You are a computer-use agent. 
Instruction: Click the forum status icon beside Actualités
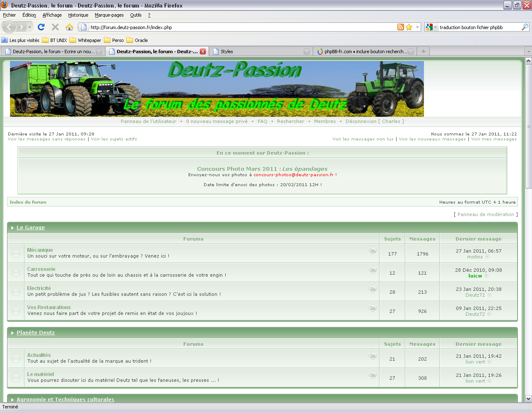click(x=16, y=359)
